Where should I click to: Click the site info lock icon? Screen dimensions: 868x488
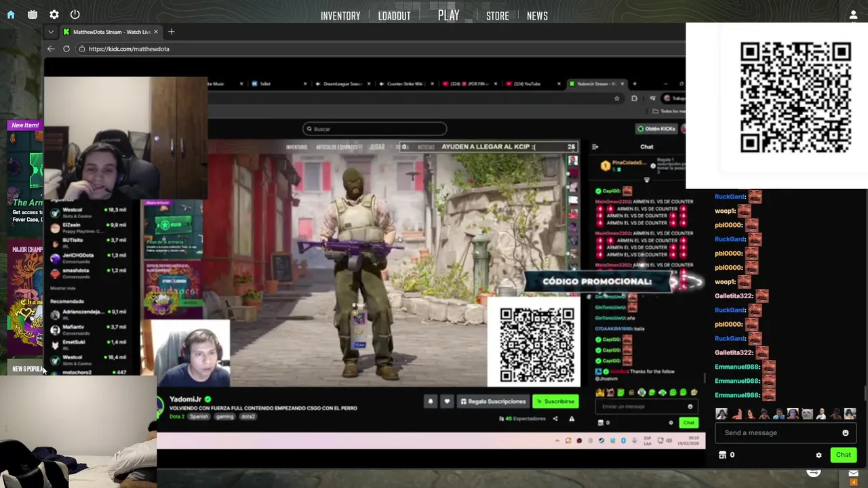click(81, 49)
